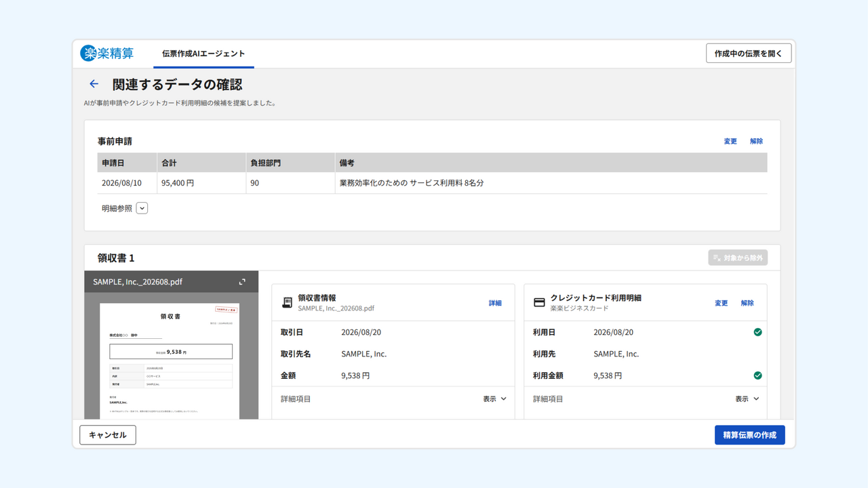This screenshot has height=488, width=868.
Task: Show 詳細項目 in 領収書情報 card
Action: pyautogui.click(x=494, y=399)
